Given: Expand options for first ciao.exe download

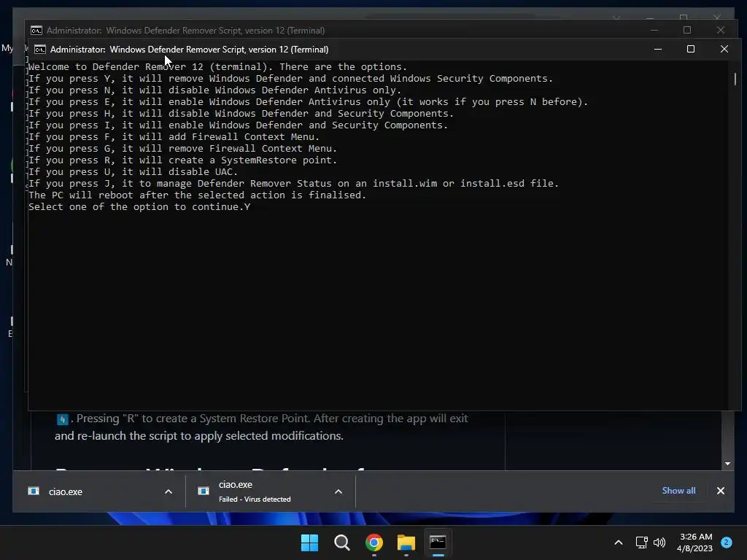Looking at the screenshot, I should coord(169,491).
